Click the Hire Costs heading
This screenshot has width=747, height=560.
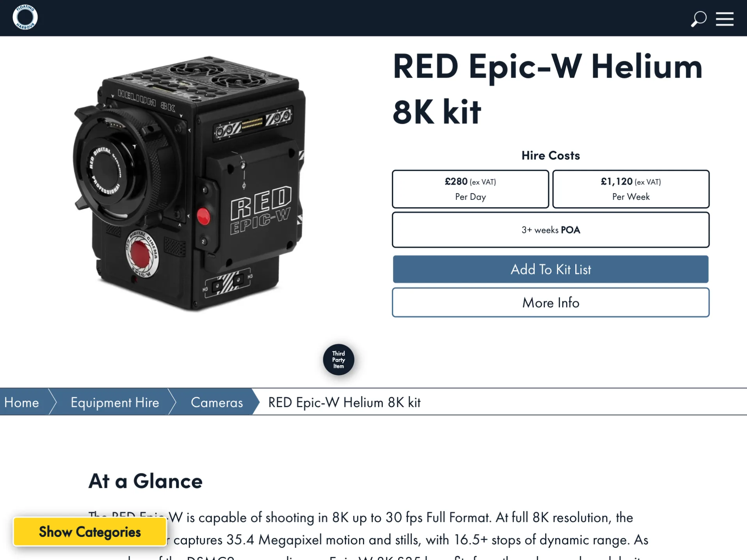pos(550,155)
